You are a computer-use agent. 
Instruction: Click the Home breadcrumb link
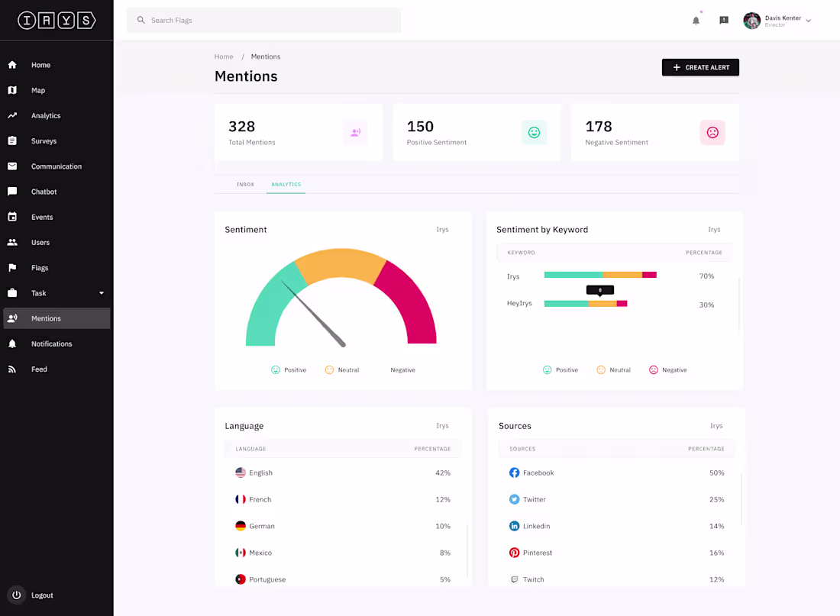coord(224,56)
